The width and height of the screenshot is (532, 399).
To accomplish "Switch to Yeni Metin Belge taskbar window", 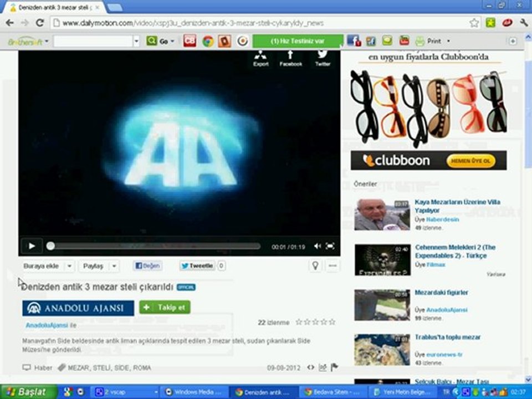I will coord(402,392).
